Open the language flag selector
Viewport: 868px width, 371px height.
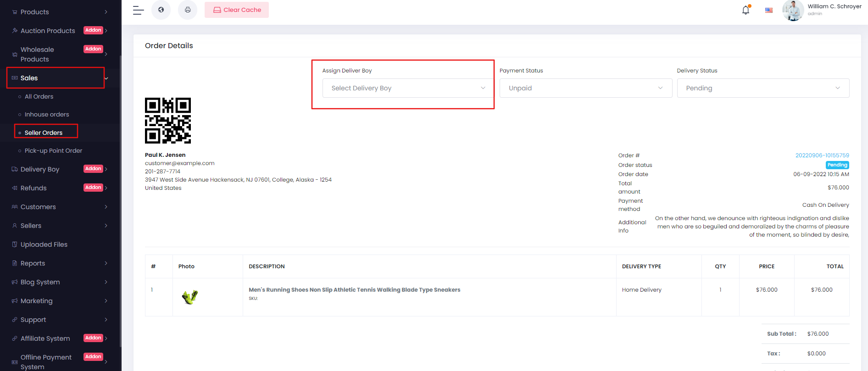(769, 10)
